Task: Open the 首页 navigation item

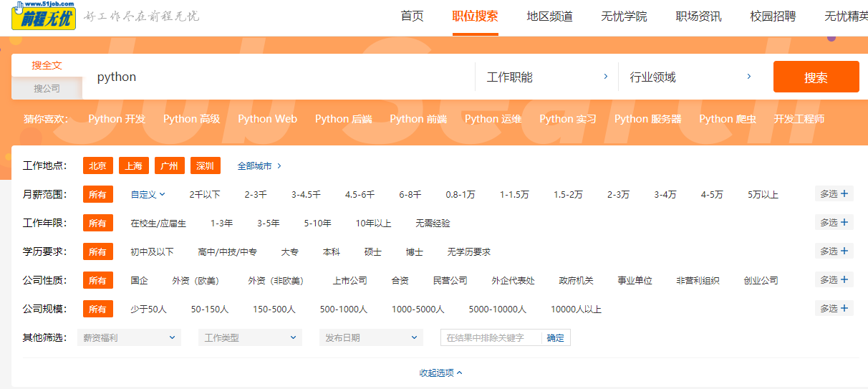Action: click(x=413, y=16)
